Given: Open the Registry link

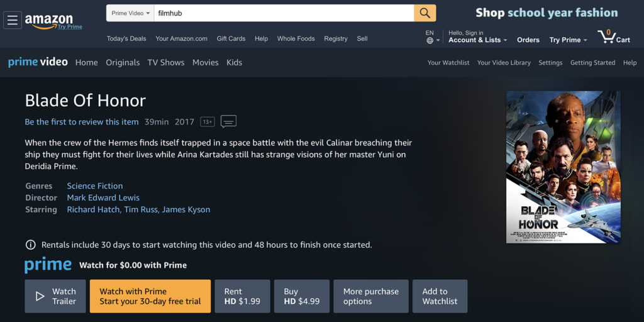Looking at the screenshot, I should click(x=336, y=38).
